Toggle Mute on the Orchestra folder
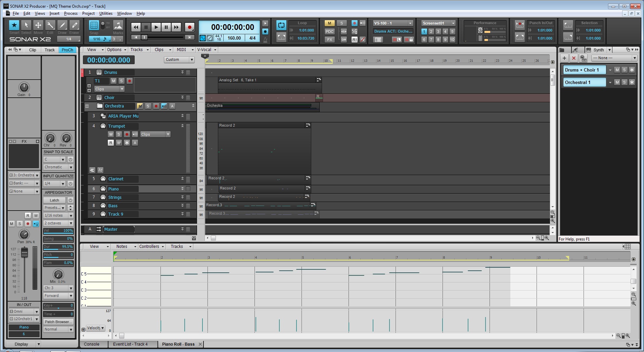 (x=140, y=106)
